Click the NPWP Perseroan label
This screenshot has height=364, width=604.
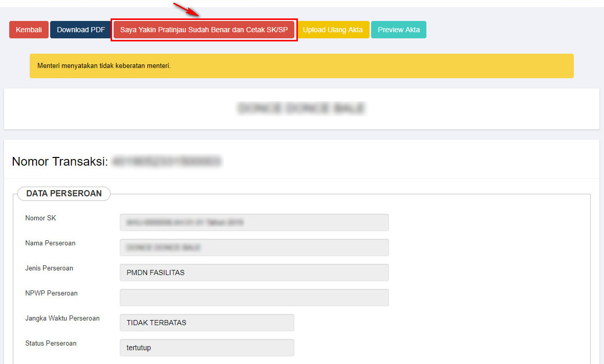pyautogui.click(x=51, y=293)
